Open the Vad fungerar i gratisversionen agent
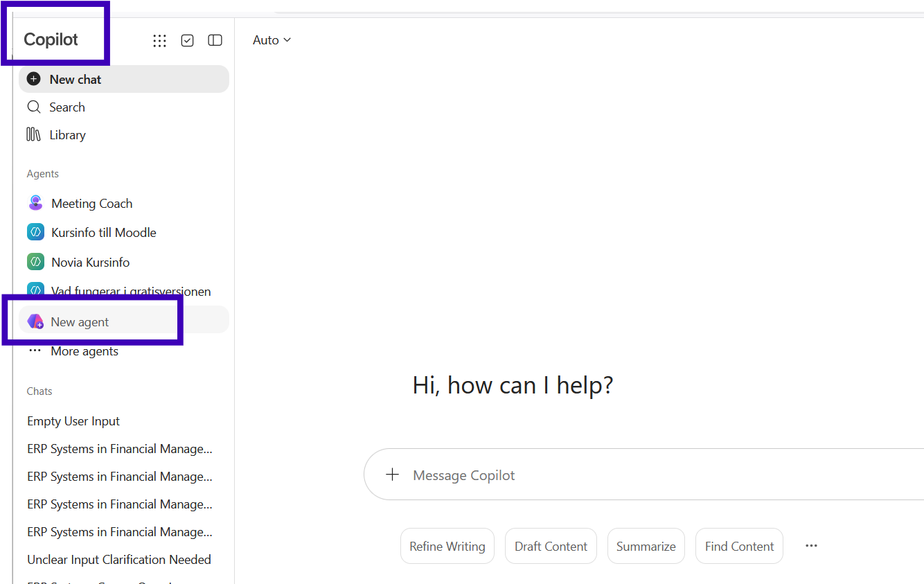 coord(124,291)
